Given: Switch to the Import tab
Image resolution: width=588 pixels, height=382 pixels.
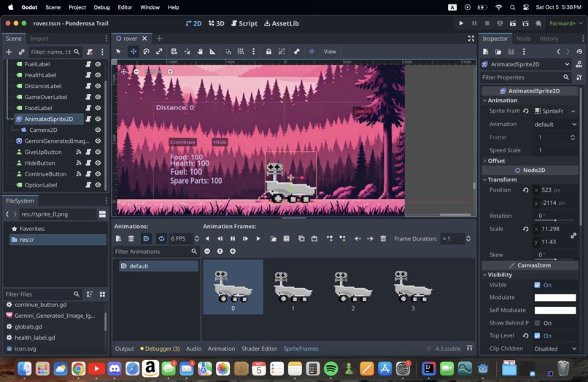Looking at the screenshot, I should click(39, 39).
